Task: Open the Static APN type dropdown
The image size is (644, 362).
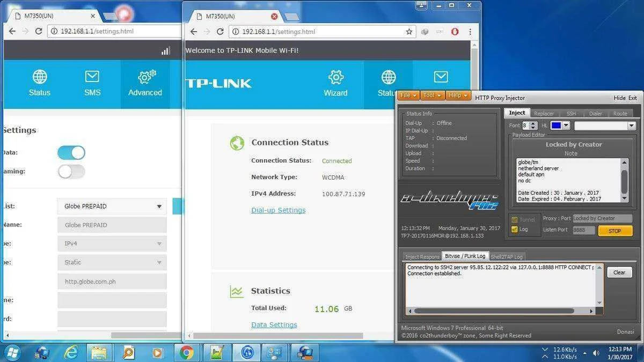Action: point(112,262)
